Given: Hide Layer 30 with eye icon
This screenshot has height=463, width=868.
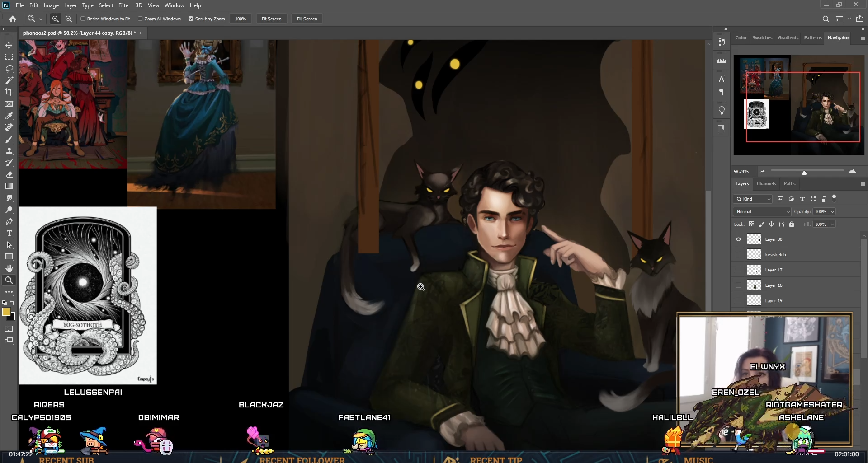Looking at the screenshot, I should (x=738, y=239).
